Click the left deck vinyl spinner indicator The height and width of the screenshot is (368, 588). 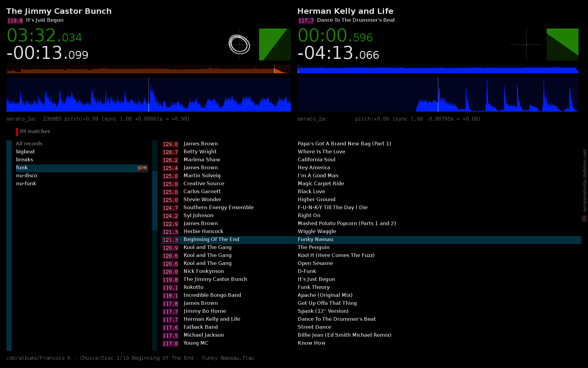(x=239, y=44)
